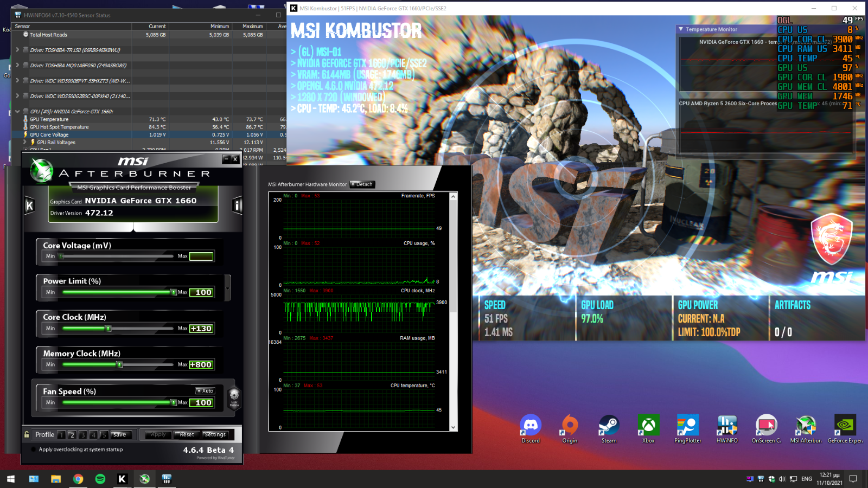Expand the Drive: TOSHIBA-TR150 sensor group
Image resolution: width=868 pixels, height=488 pixels.
(x=17, y=49)
